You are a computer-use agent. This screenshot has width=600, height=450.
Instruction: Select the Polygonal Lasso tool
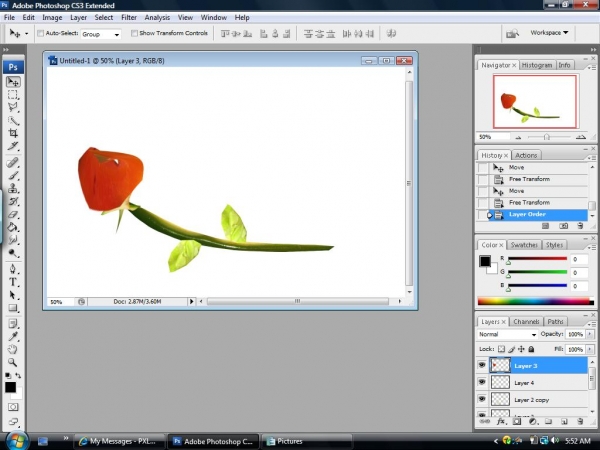pyautogui.click(x=13, y=107)
